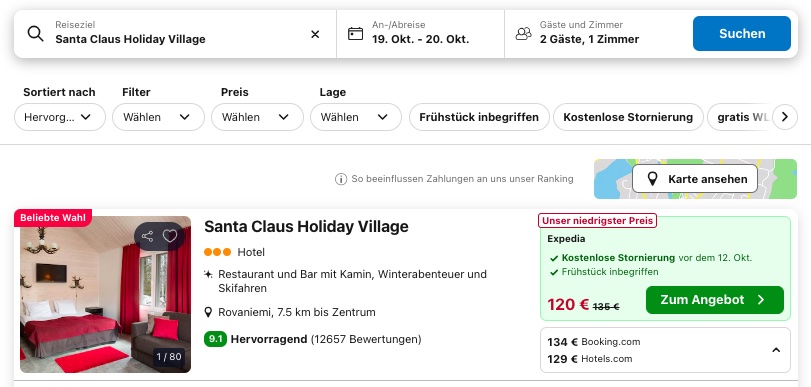Open So beeinflussen Zahlungen ranking info
The width and height of the screenshot is (811, 387).
coord(462,179)
